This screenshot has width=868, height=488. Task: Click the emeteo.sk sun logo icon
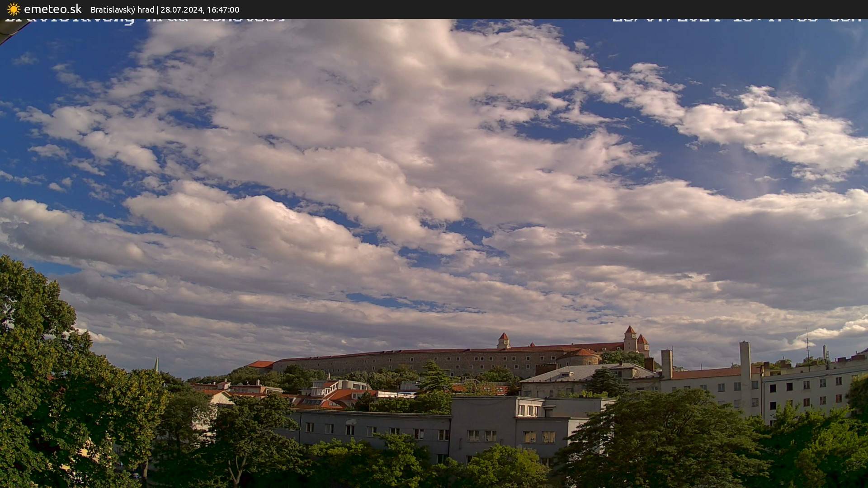click(x=14, y=9)
